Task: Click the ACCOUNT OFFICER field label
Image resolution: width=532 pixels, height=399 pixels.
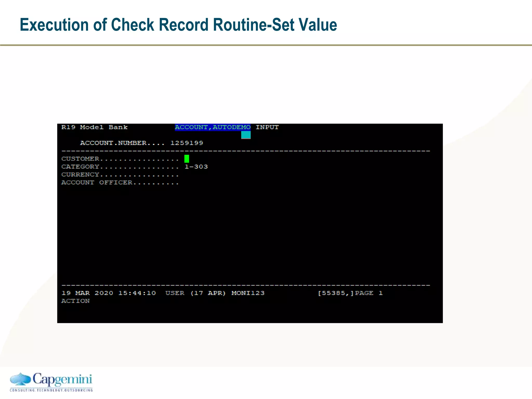Action: (x=97, y=183)
